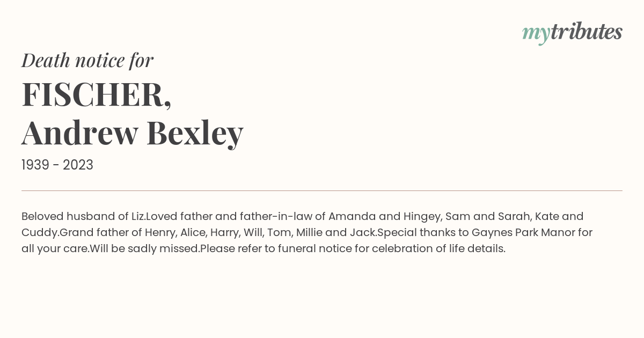Click the dark "tributes" part of logo
Image resolution: width=644 pixels, height=338 pixels.
click(587, 32)
